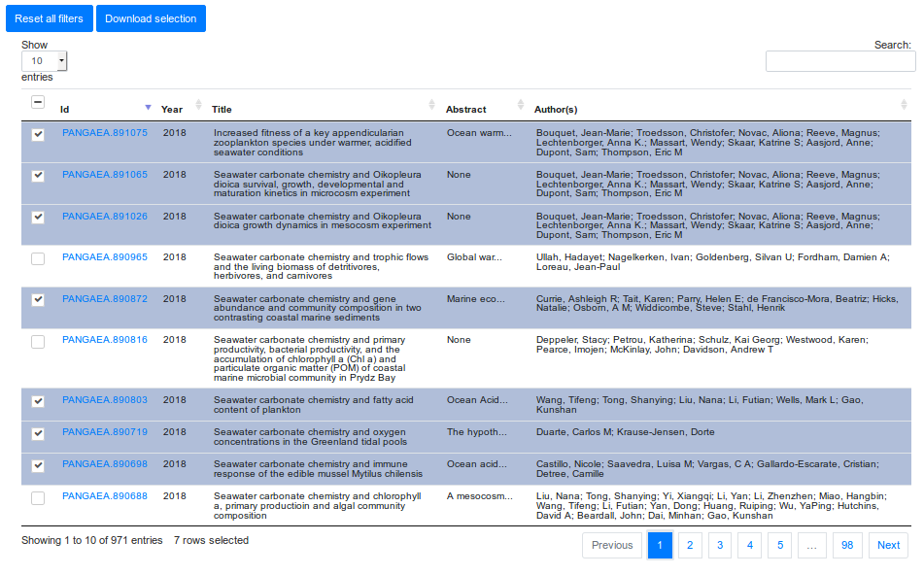The width and height of the screenshot is (924, 575).
Task: Click the 'Ocean warm...' abstract cell
Action: (479, 132)
